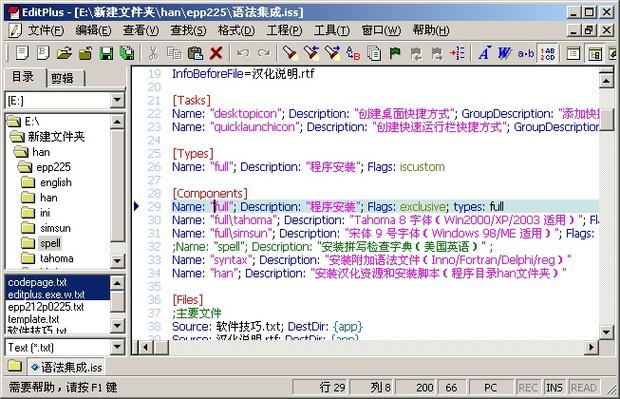Click the [Components] section header line
Viewport: 620px width, 399px height.
pyautogui.click(x=210, y=193)
